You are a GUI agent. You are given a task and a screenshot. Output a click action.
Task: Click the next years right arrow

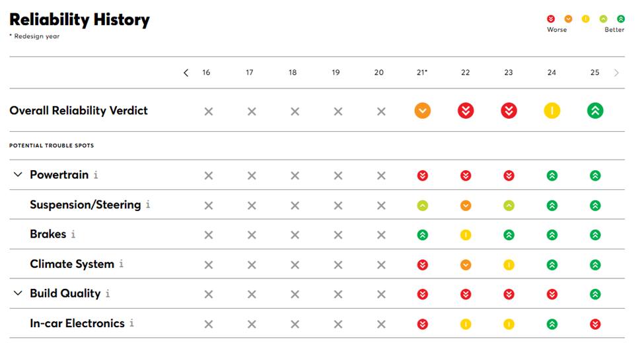[617, 73]
